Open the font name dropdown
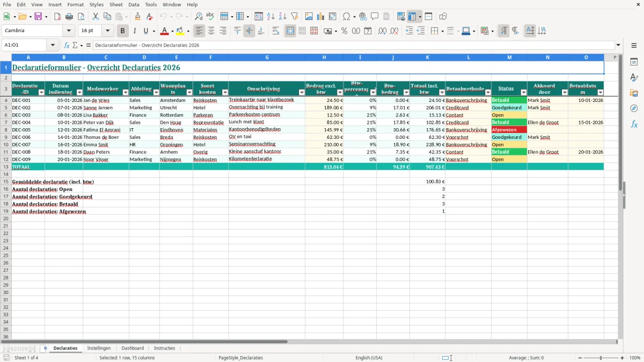 click(x=69, y=31)
